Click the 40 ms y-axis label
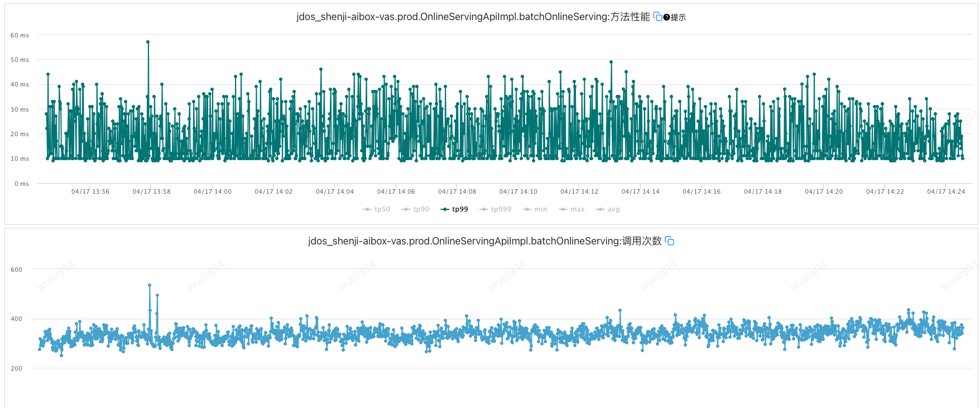The width and height of the screenshot is (980, 408). point(20,84)
